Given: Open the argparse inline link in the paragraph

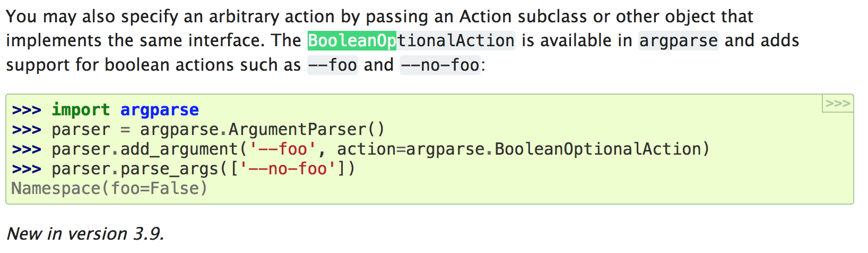Looking at the screenshot, I should [678, 40].
